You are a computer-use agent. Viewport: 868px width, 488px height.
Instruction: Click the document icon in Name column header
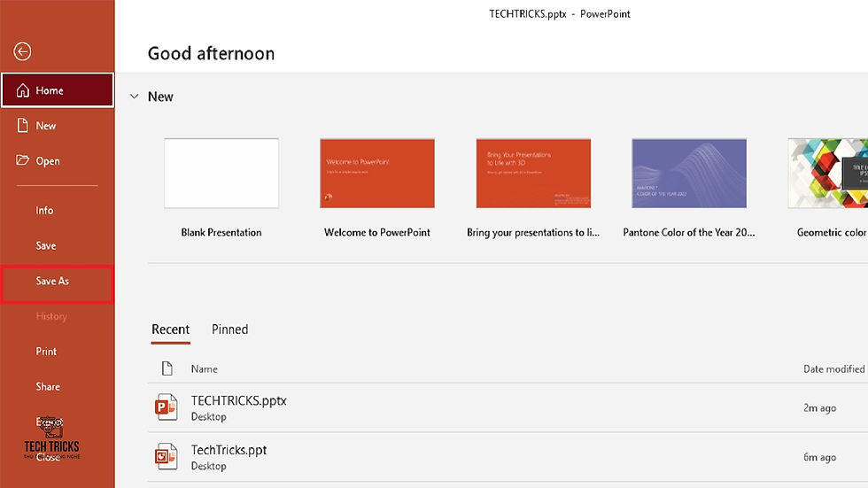pyautogui.click(x=167, y=368)
